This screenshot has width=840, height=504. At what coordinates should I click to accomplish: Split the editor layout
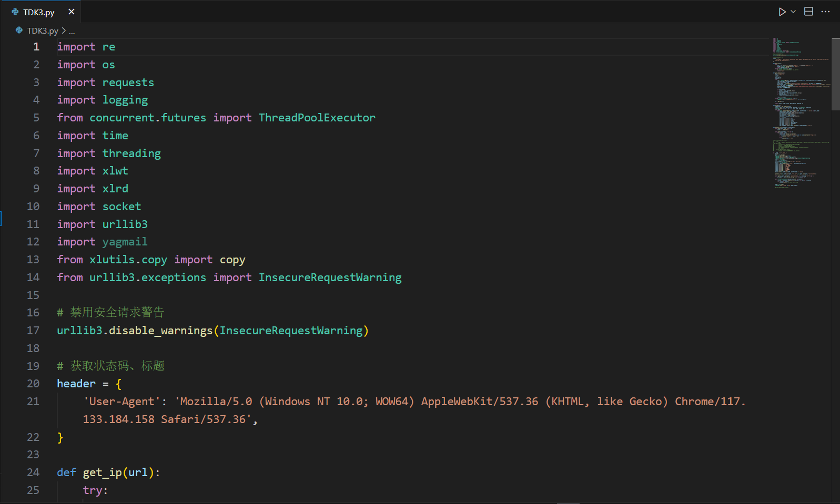point(809,12)
